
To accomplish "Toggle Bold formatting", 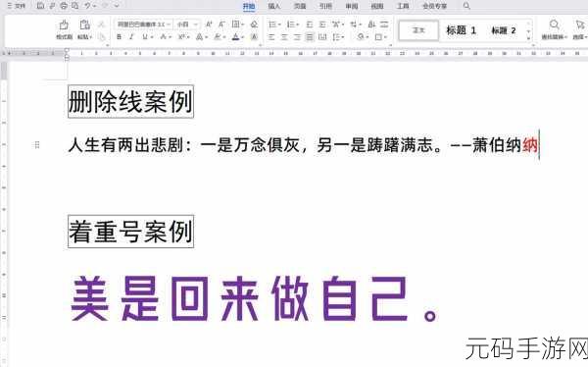I will [x=119, y=37].
